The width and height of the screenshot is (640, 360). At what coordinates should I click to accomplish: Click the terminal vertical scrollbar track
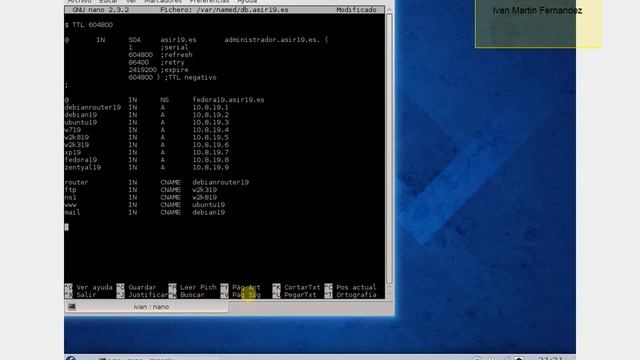(389, 149)
